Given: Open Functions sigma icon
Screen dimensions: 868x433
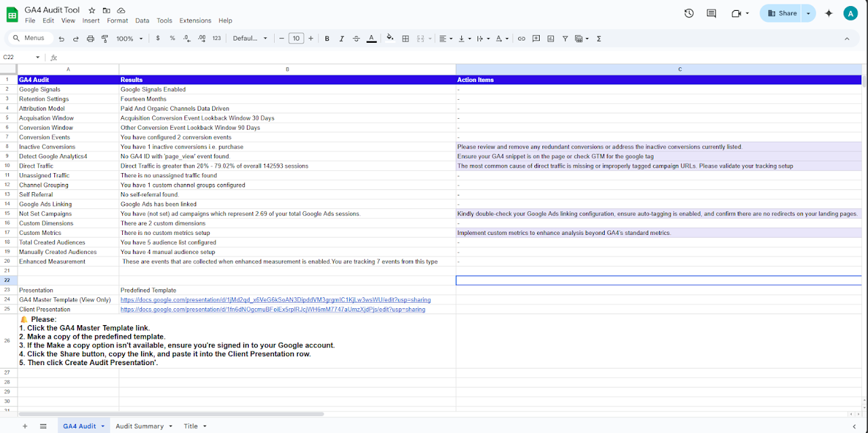Looking at the screenshot, I should (599, 39).
